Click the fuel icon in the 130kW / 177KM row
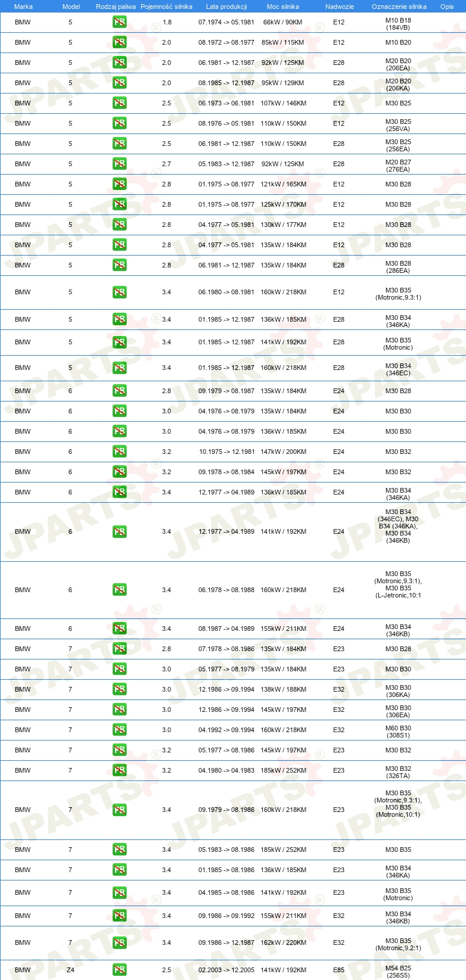This screenshot has width=466, height=980. [119, 225]
